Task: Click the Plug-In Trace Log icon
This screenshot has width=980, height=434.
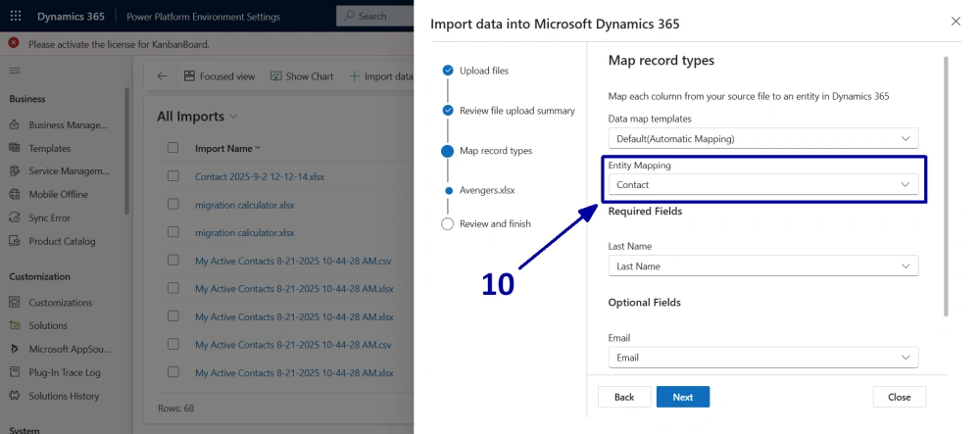Action: tap(15, 372)
